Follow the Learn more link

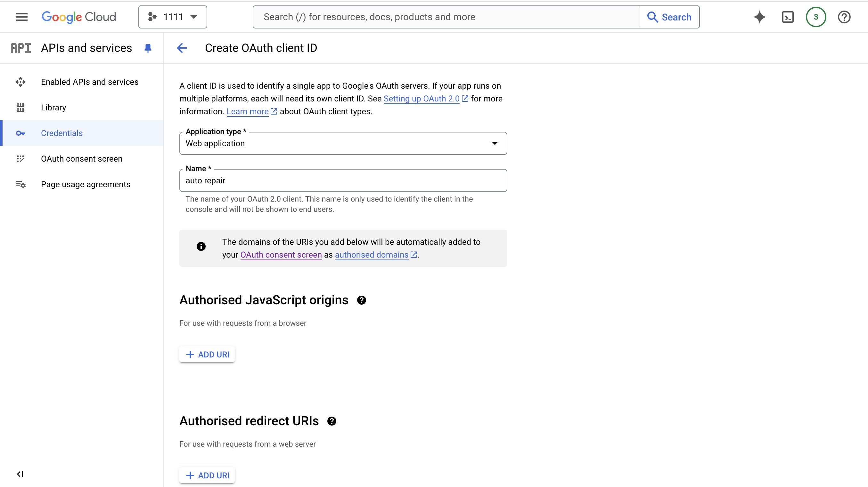point(247,111)
